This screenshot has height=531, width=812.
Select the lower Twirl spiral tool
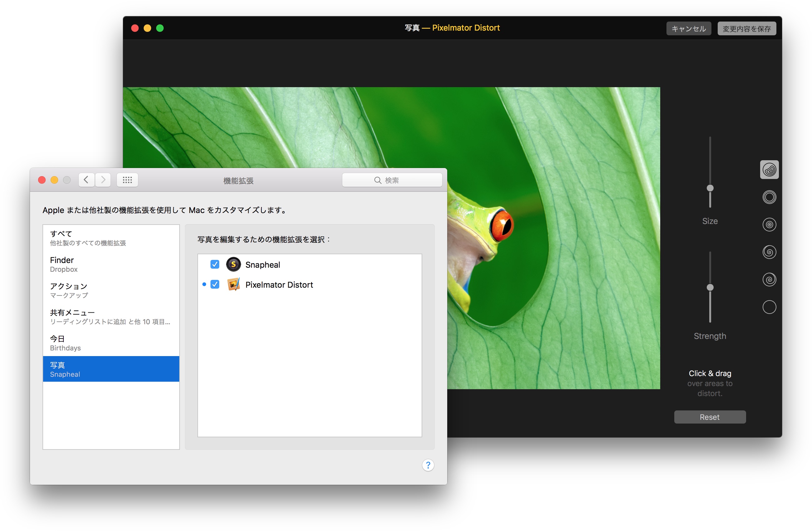click(x=769, y=280)
